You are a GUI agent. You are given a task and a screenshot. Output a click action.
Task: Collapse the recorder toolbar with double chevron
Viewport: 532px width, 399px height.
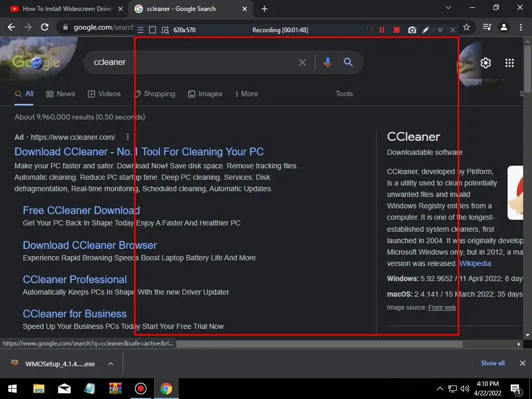[x=440, y=30]
